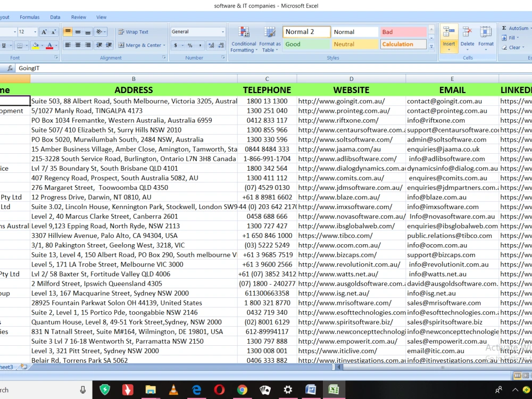Click Merge & Center
The height and width of the screenshot is (399, 532).
(x=139, y=45)
